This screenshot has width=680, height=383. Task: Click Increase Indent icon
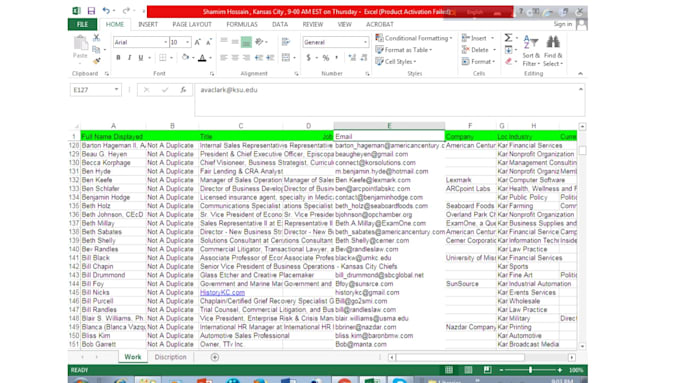point(270,58)
